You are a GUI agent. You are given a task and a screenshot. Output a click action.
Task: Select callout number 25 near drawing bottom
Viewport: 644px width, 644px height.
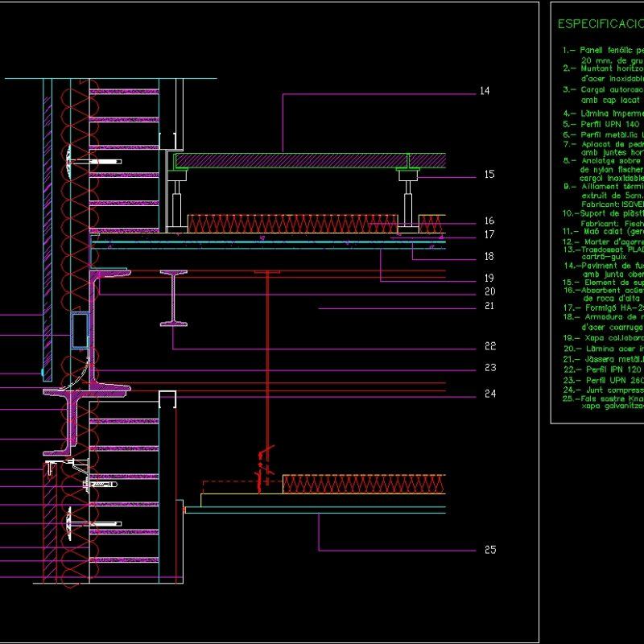pos(489,550)
